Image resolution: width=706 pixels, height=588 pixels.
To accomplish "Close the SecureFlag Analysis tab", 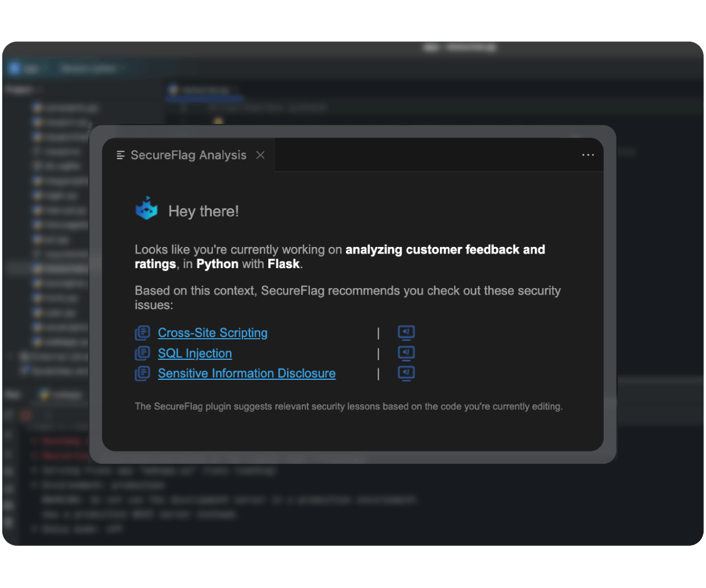I will point(261,155).
